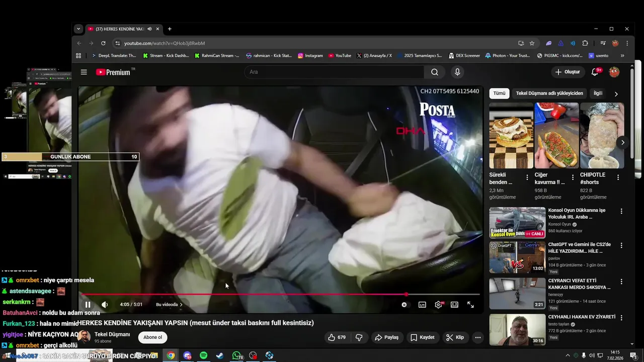This screenshot has width=644, height=362.
Task: Open the Instagram bookmark
Action: tap(310, 56)
